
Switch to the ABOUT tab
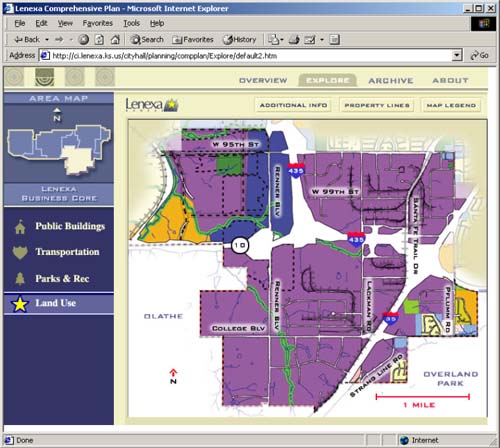[x=450, y=80]
